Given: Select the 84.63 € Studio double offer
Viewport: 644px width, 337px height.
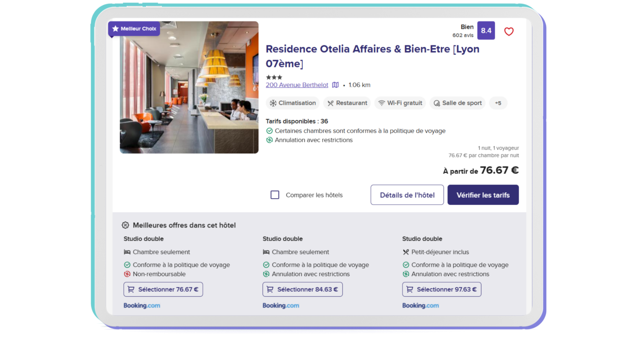Looking at the screenshot, I should (302, 289).
